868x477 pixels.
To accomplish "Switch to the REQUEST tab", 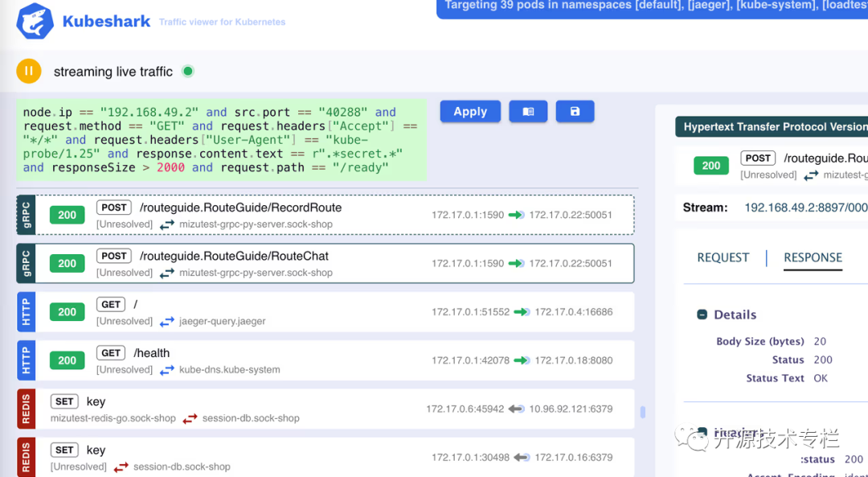I will [x=723, y=257].
